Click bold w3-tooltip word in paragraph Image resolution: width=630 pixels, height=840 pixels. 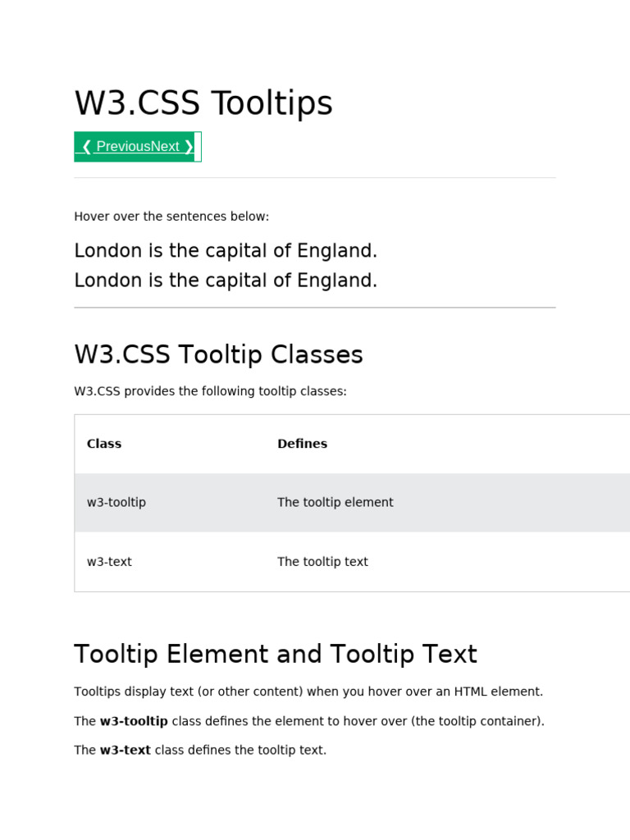tap(134, 721)
